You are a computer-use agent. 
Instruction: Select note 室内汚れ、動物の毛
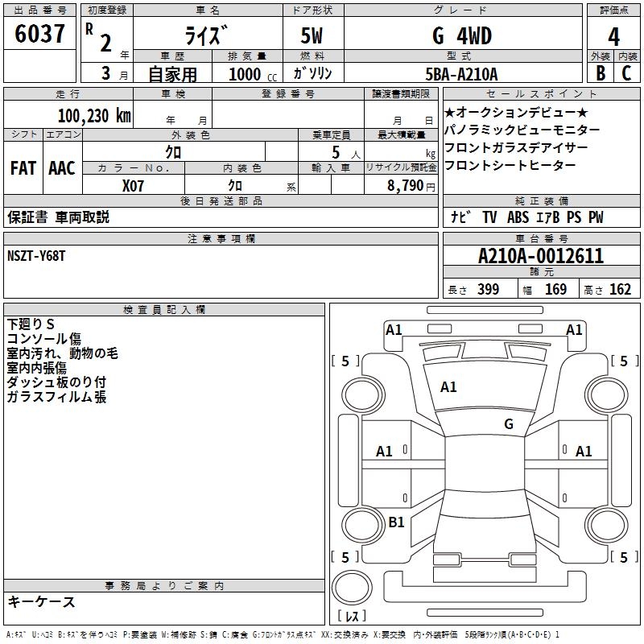tap(63, 353)
